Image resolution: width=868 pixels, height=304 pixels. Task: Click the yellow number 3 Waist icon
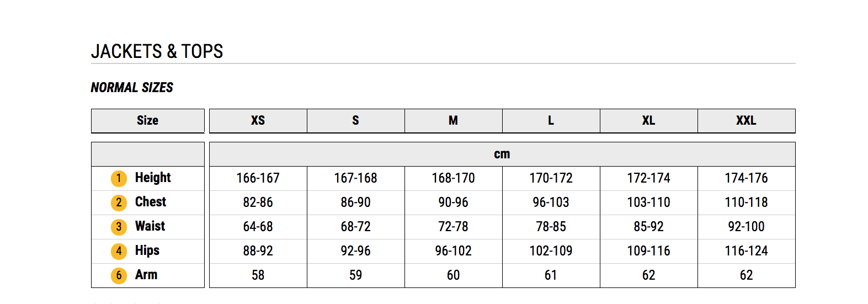tap(119, 227)
